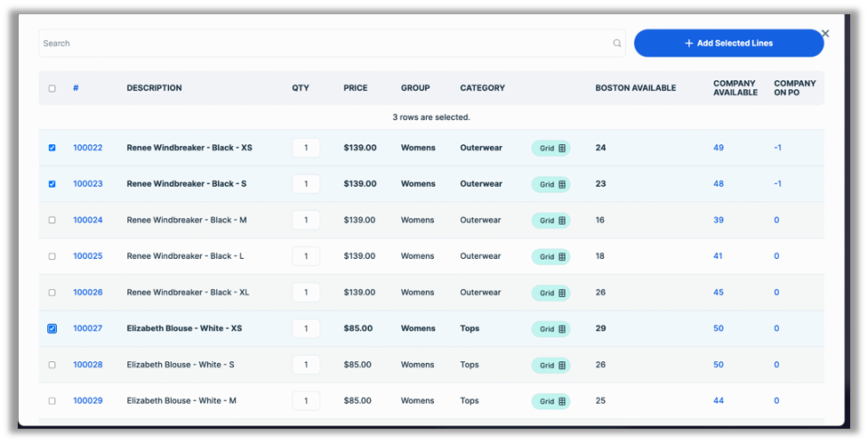Open Grid for Elizabeth Blouse White XS
The width and height of the screenshot is (868, 443).
coord(551,329)
